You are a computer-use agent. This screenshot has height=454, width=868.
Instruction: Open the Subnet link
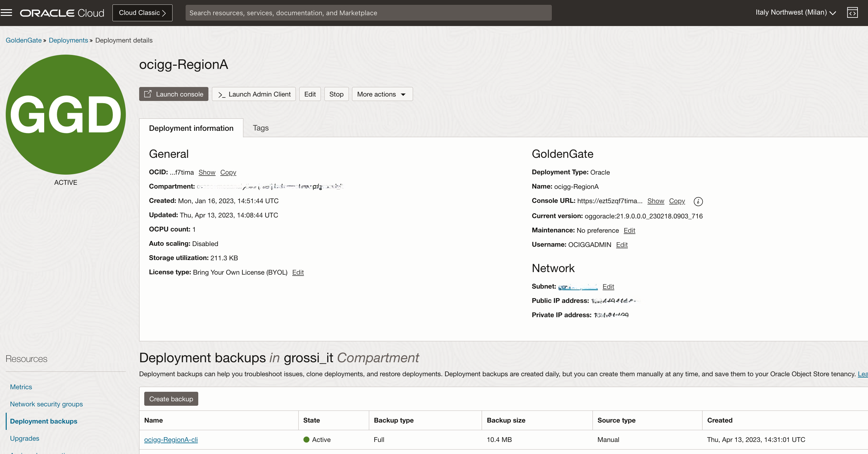[578, 287]
